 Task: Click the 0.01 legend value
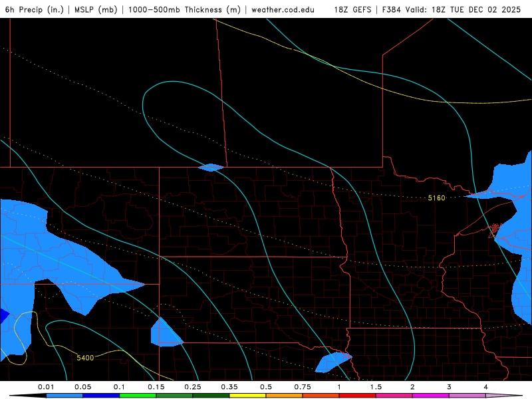pyautogui.click(x=46, y=387)
